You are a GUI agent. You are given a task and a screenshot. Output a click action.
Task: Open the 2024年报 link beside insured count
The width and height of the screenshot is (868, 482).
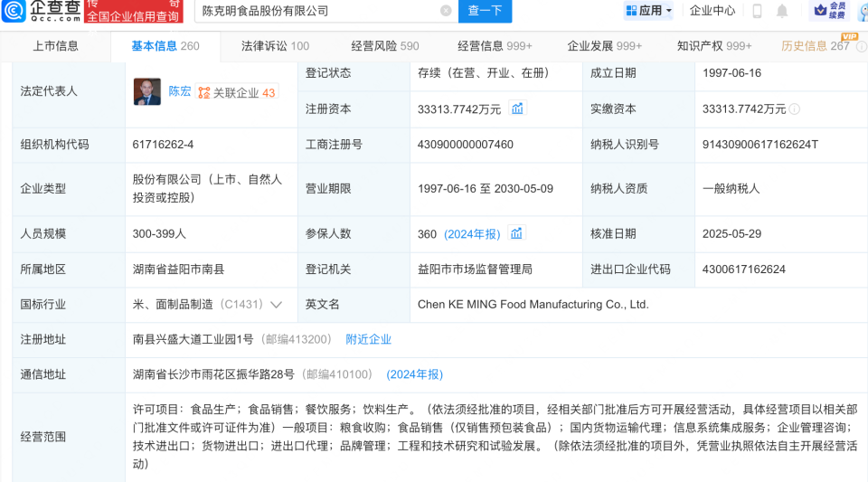[x=472, y=234]
